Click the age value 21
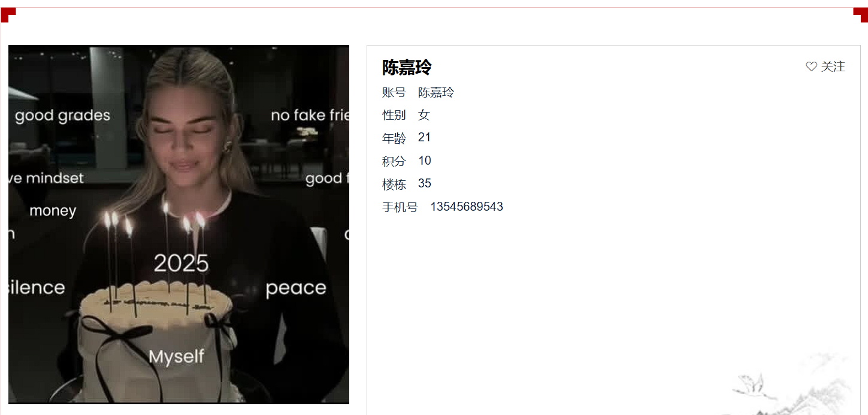868x415 pixels. (x=425, y=138)
